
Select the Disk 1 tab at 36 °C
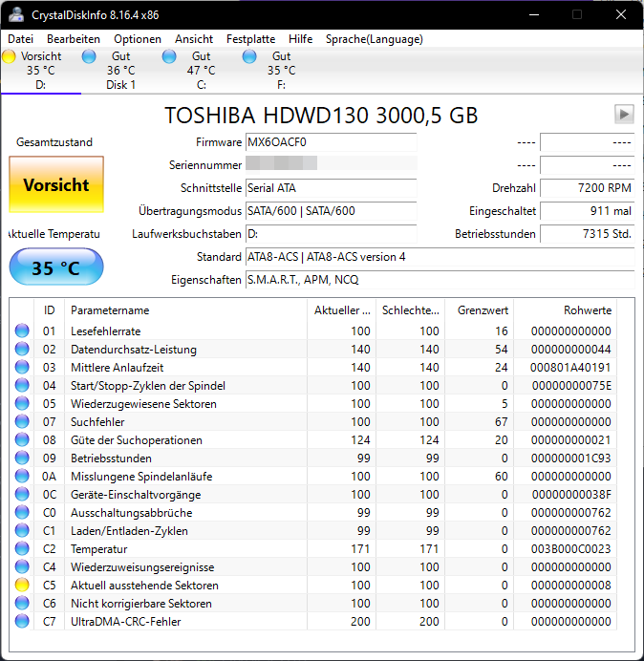click(121, 71)
